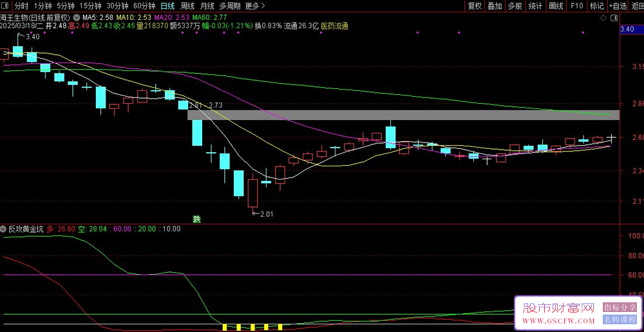
Task: Select the 60分钟 period tab
Action: pos(144,6)
